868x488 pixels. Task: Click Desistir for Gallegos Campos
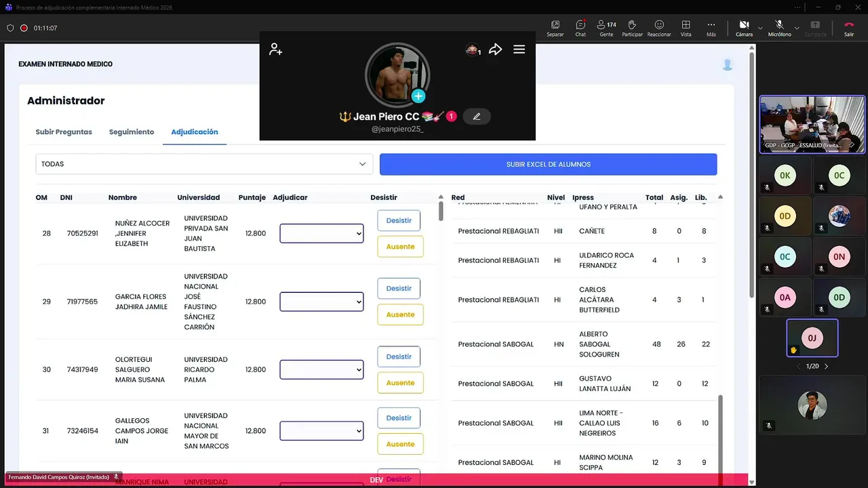click(x=399, y=418)
